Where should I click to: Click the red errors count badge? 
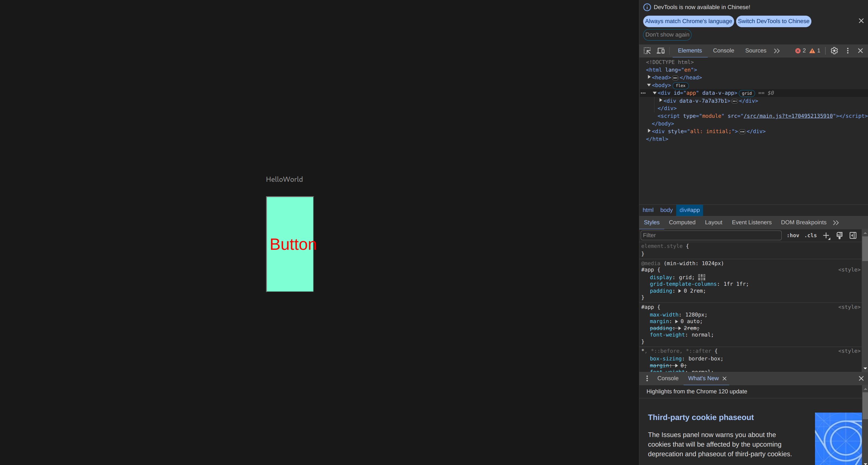click(x=801, y=51)
